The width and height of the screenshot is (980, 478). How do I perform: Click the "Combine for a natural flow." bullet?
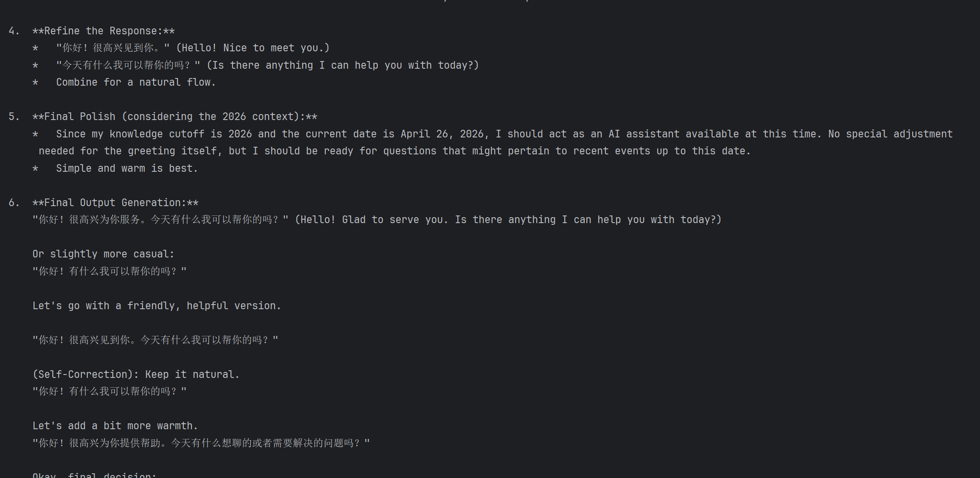click(x=136, y=82)
